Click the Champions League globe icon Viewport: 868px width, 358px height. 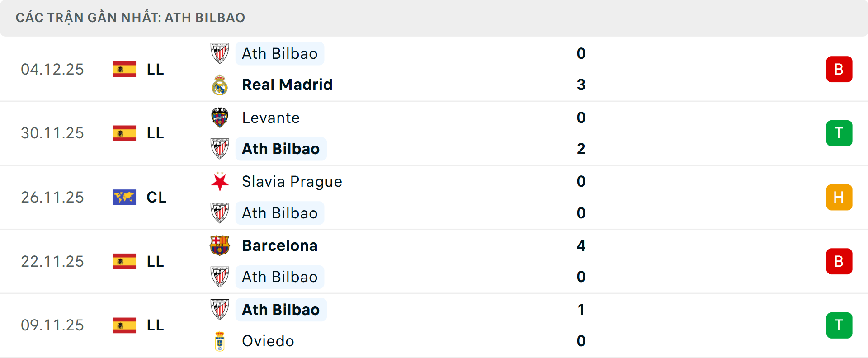[x=124, y=197]
